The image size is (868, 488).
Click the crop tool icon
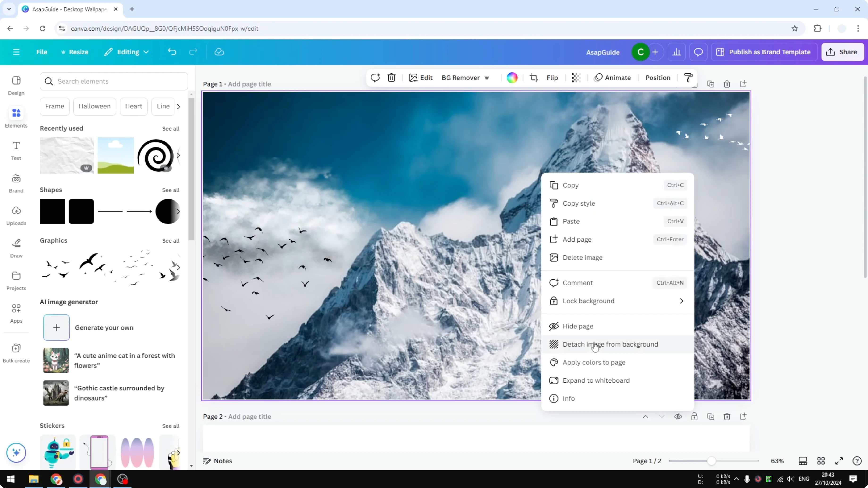534,78
